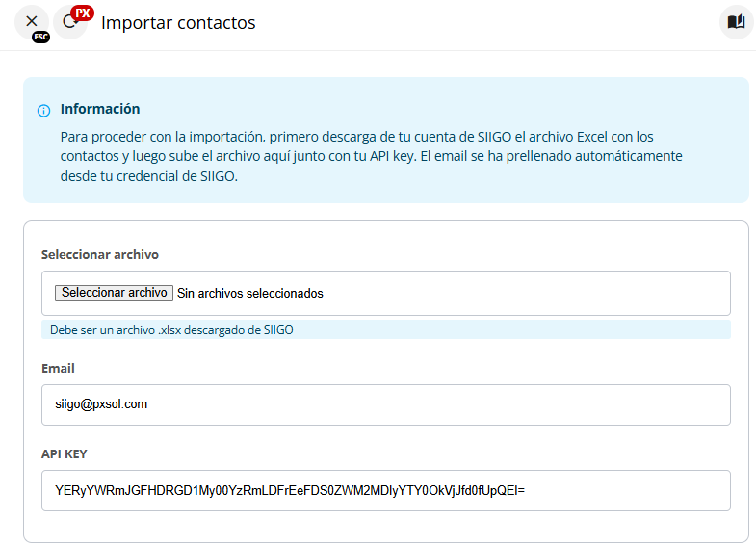Focus the Email input field

click(x=385, y=405)
